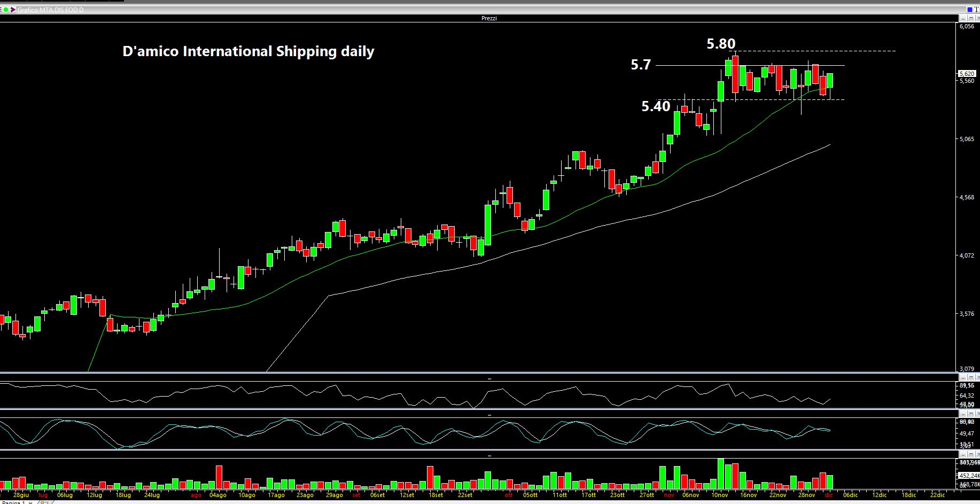The image size is (980, 504).
Task: Click the 6,056 price axis value
Action: [x=967, y=26]
